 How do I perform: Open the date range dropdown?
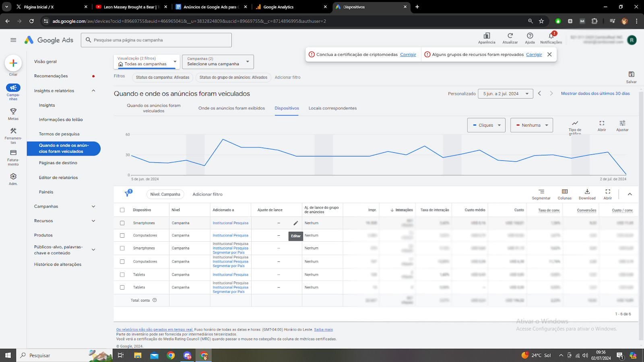pyautogui.click(x=506, y=94)
